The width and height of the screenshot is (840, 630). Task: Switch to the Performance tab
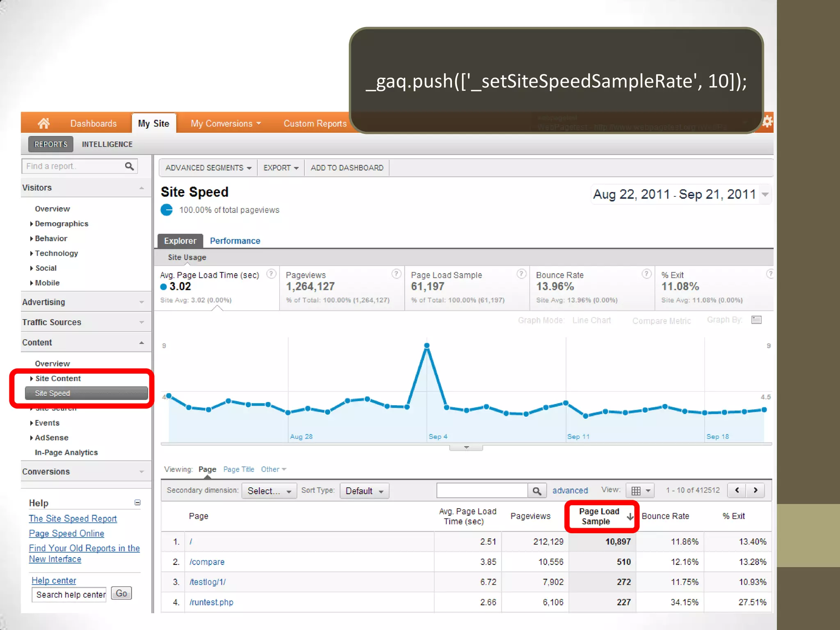[235, 241]
